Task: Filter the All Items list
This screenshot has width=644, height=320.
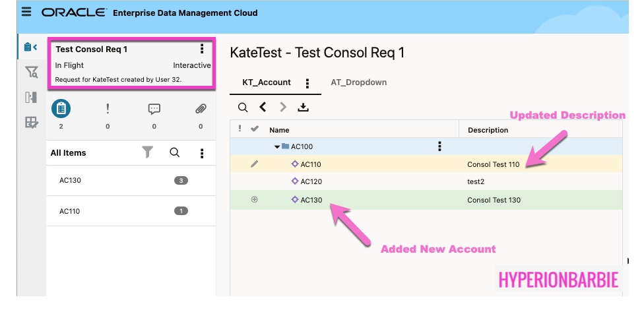Action: (x=148, y=152)
